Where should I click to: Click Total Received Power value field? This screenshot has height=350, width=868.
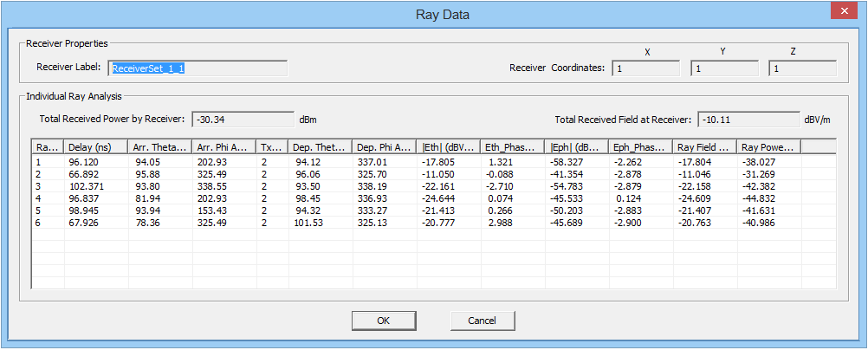(243, 120)
